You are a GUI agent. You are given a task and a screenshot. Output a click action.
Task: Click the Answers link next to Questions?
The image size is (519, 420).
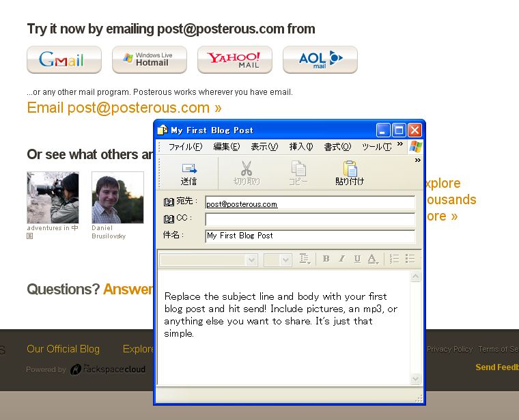tap(128, 290)
